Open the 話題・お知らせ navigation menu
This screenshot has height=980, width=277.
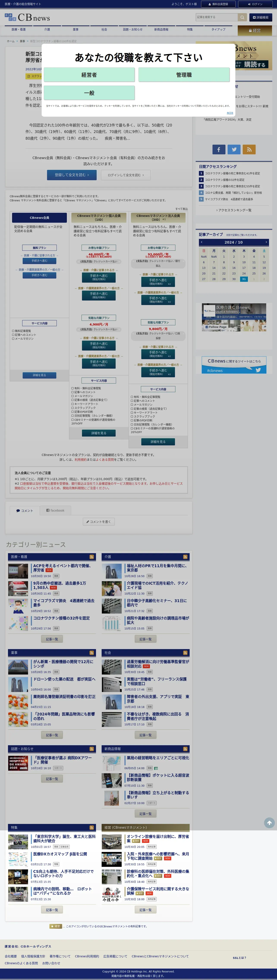133,29
